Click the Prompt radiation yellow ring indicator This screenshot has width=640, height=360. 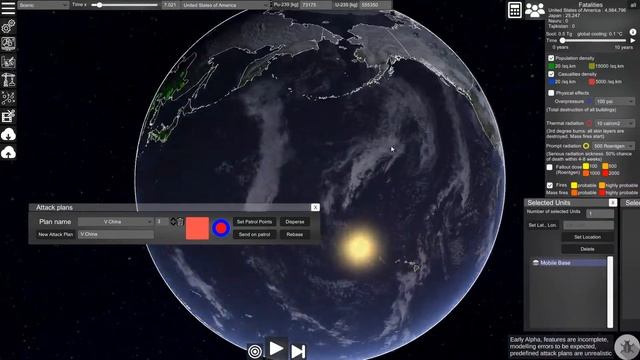pyautogui.click(x=586, y=146)
